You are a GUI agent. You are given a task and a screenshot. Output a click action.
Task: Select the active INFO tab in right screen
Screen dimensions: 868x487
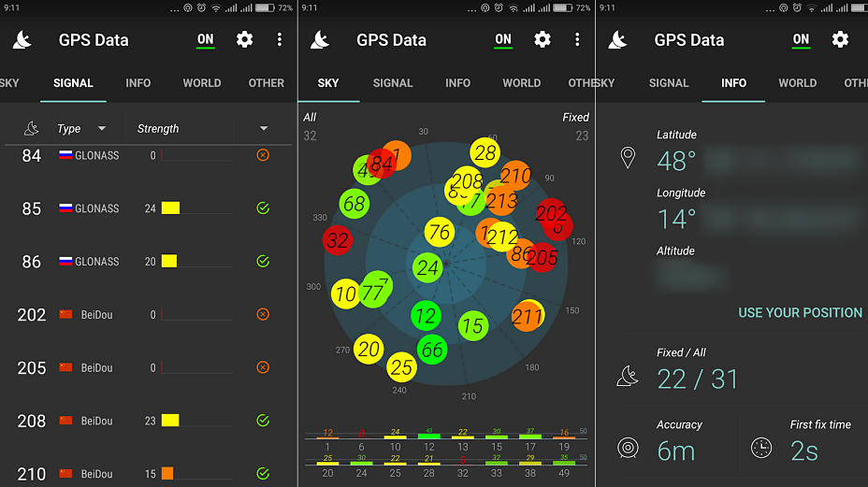coord(734,83)
